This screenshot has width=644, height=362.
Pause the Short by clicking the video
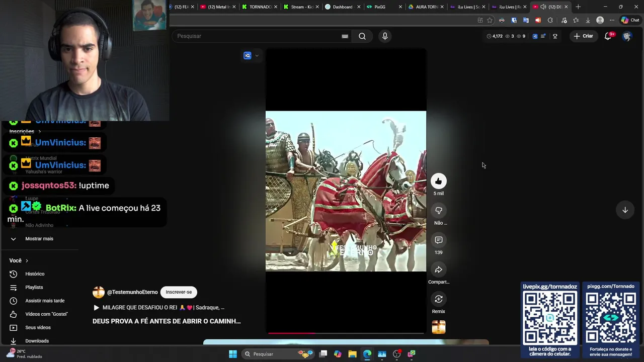(x=346, y=191)
